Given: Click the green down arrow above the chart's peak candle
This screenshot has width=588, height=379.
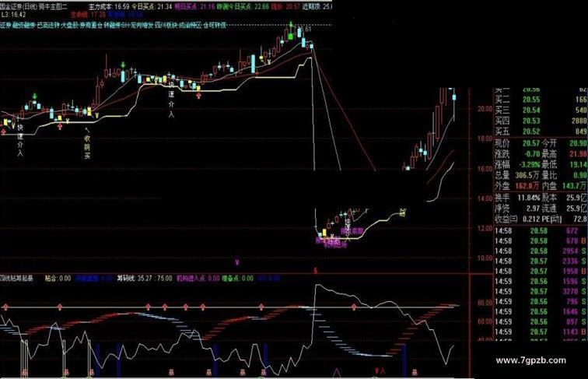Looking at the screenshot, I should point(291,24).
